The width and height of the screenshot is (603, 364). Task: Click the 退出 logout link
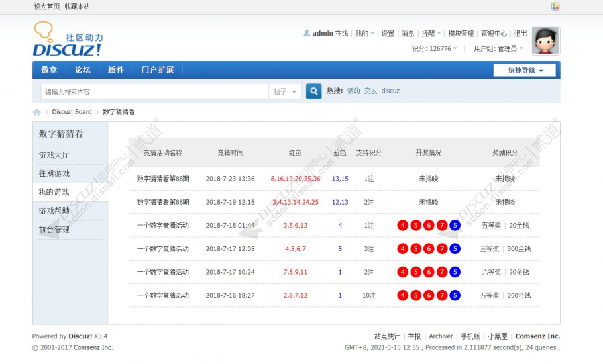click(x=521, y=34)
